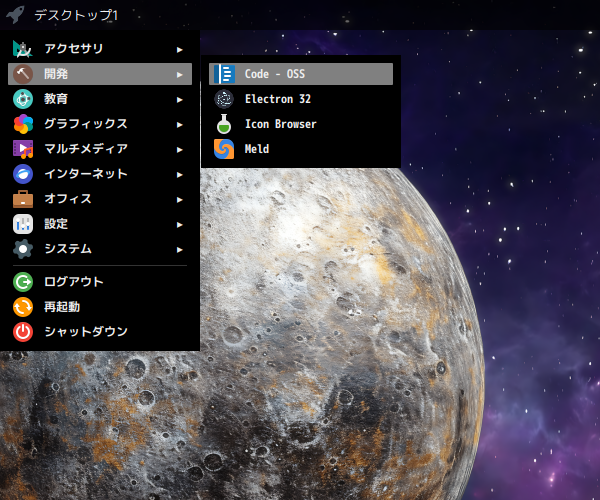The image size is (600, 500).
Task: Open the 教育 menu category
Action: 100,99
